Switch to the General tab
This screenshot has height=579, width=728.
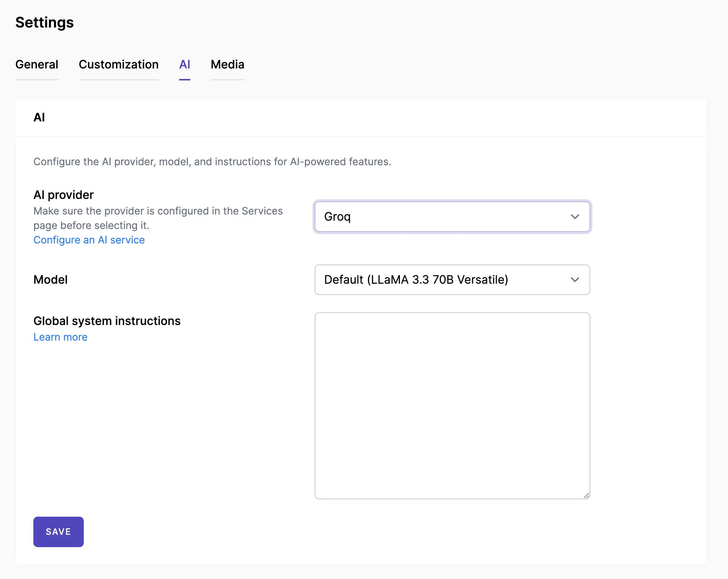tap(37, 64)
